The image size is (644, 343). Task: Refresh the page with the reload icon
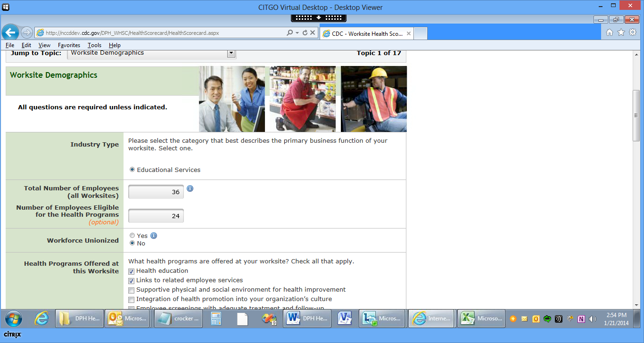click(305, 33)
